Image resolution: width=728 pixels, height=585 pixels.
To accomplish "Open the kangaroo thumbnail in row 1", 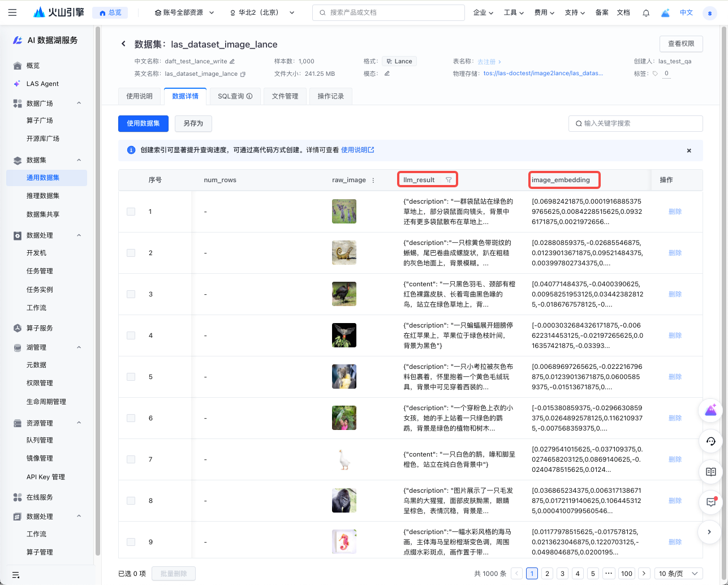I will (x=344, y=211).
